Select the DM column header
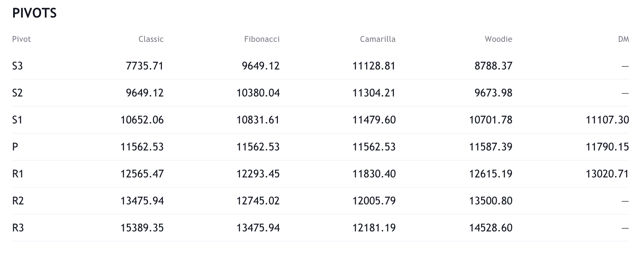Screen dimensions: 644x253 [623, 39]
